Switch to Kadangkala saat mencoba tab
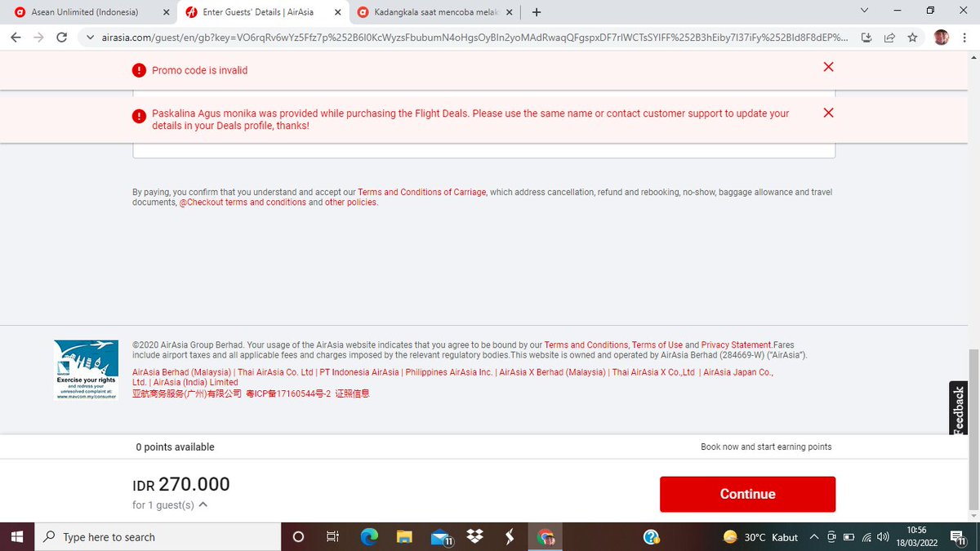Screen dimensions: 980x551 (434, 12)
